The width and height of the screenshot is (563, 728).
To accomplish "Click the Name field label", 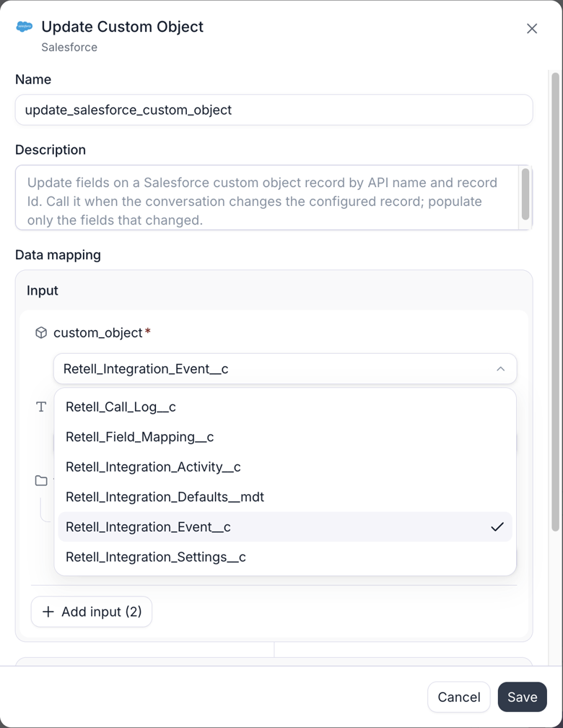I will [x=33, y=79].
